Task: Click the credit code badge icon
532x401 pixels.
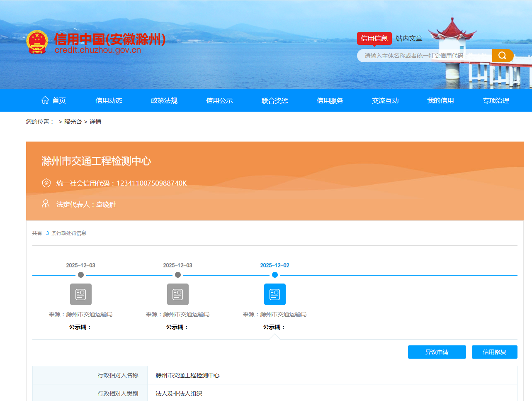Action: [x=46, y=183]
